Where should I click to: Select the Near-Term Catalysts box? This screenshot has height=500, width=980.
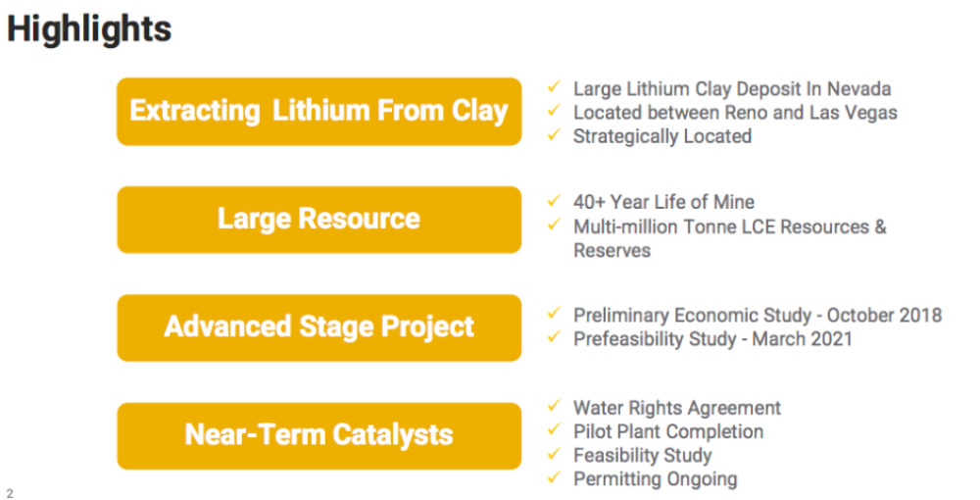[x=318, y=435]
